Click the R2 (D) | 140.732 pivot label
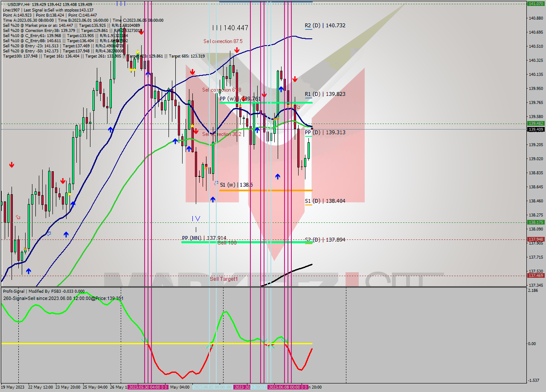 (326, 26)
